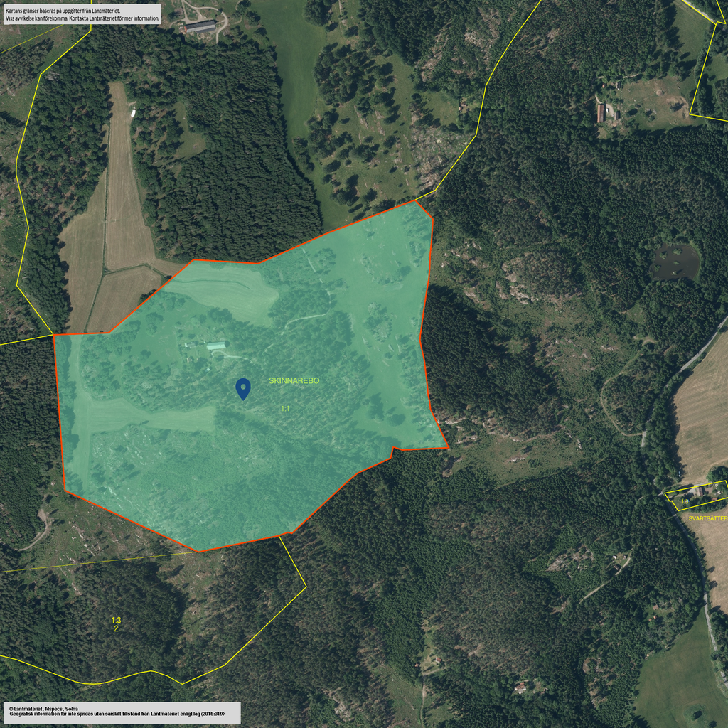
Task: Select the 1:3 parcel label
Action: (x=116, y=620)
